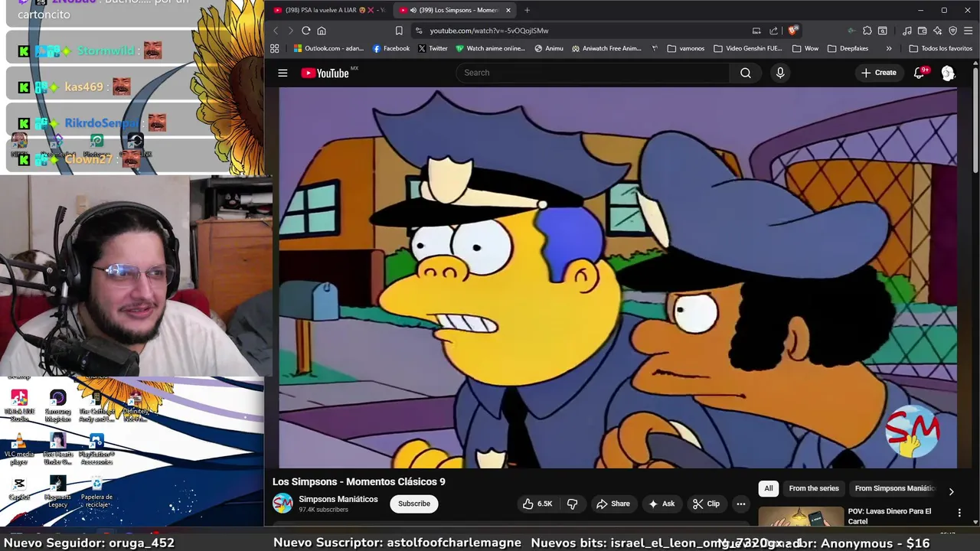The height and width of the screenshot is (551, 980).
Task: Open YouTube notifications bell
Action: pyautogui.click(x=920, y=73)
